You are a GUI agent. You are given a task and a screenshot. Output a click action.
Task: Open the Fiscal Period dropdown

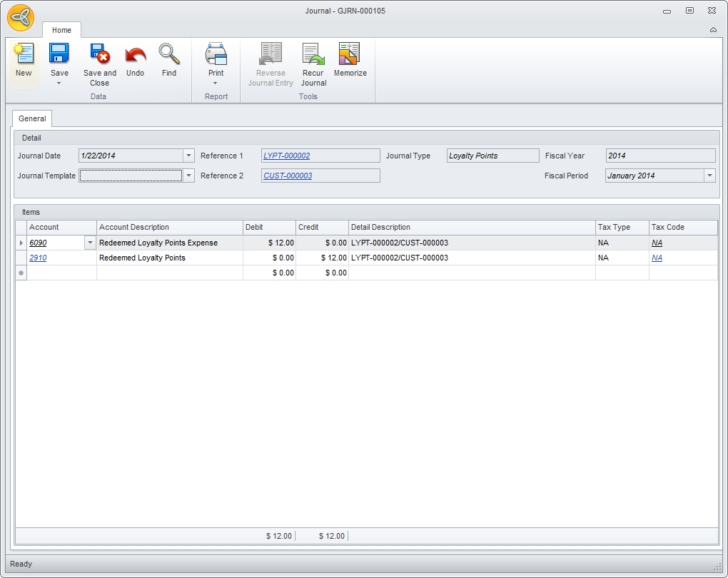click(710, 176)
